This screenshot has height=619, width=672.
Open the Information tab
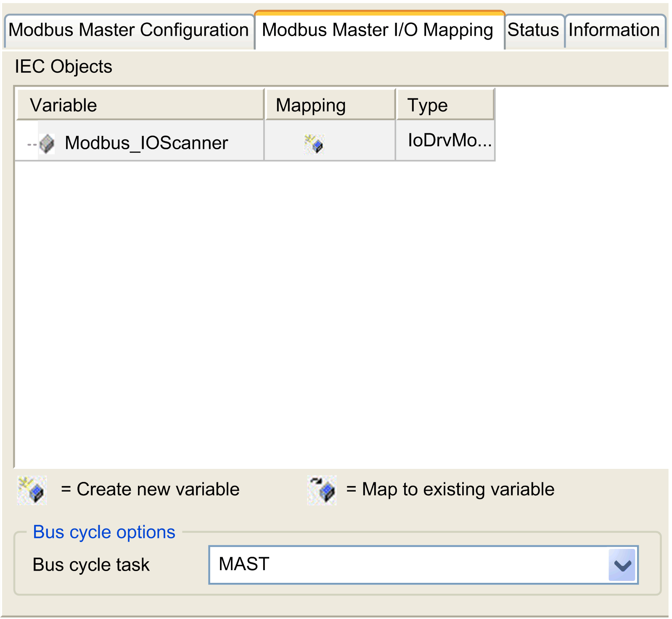click(615, 31)
